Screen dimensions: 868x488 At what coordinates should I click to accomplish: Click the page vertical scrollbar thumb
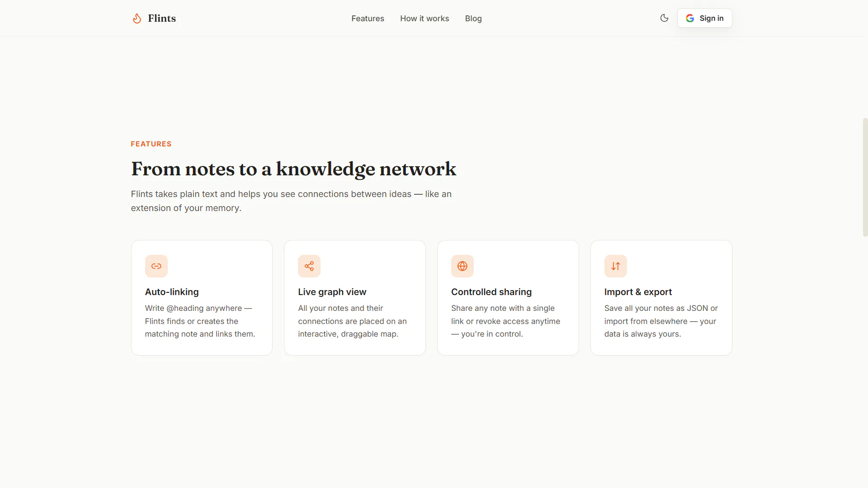[865, 177]
